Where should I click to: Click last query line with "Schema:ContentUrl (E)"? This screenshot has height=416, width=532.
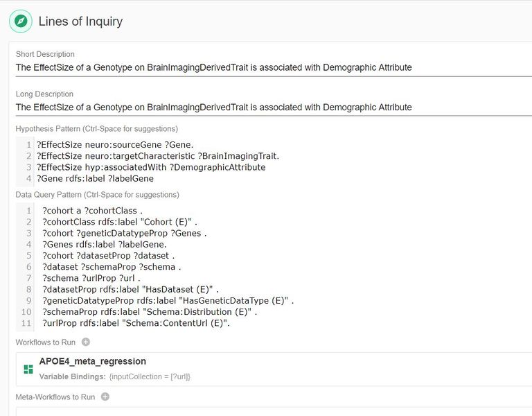(x=136, y=323)
